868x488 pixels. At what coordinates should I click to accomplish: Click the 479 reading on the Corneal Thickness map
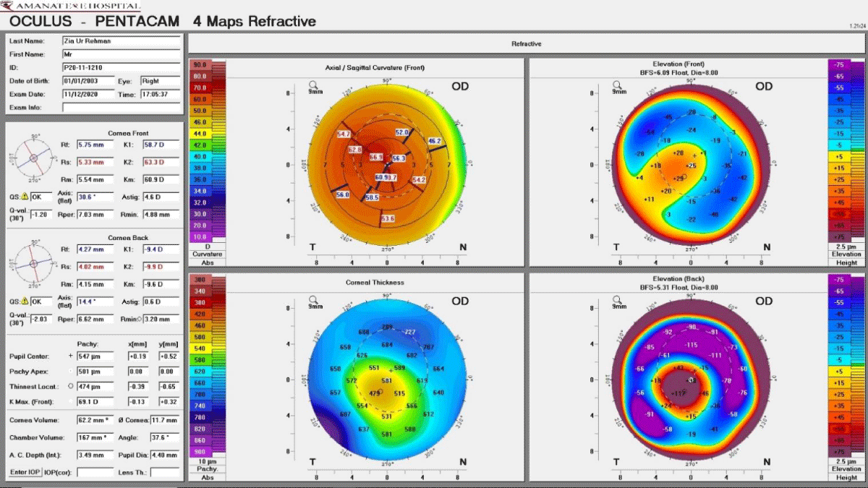click(375, 393)
